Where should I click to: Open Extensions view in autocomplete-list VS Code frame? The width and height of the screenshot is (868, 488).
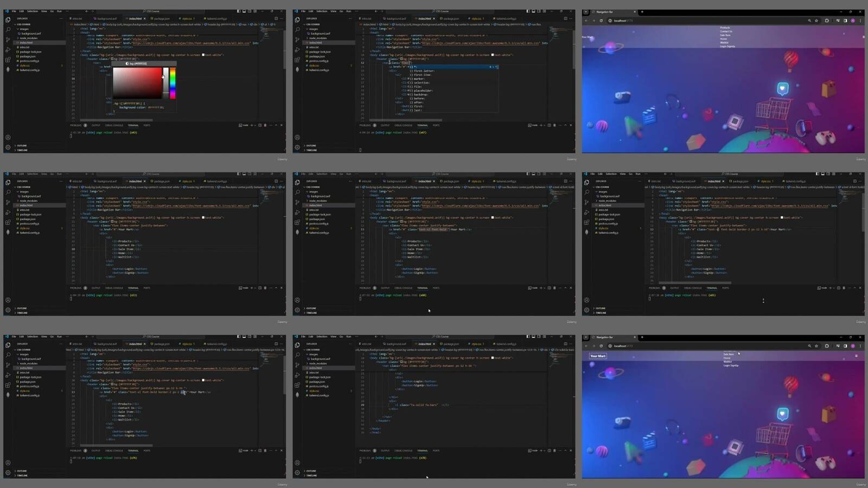[x=297, y=60]
